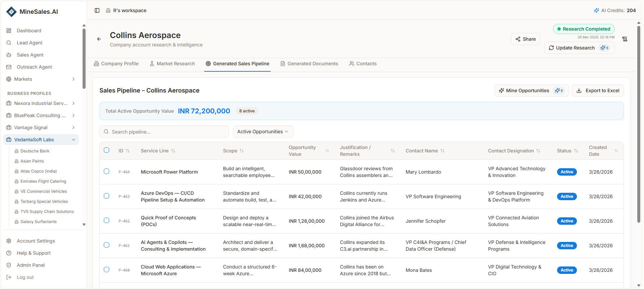Sort by Contact Designation column arrows
The width and height of the screenshot is (644, 289).
[538, 151]
